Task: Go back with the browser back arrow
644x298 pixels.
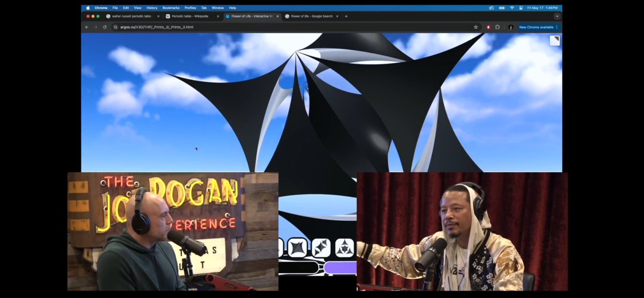Action: (x=87, y=27)
